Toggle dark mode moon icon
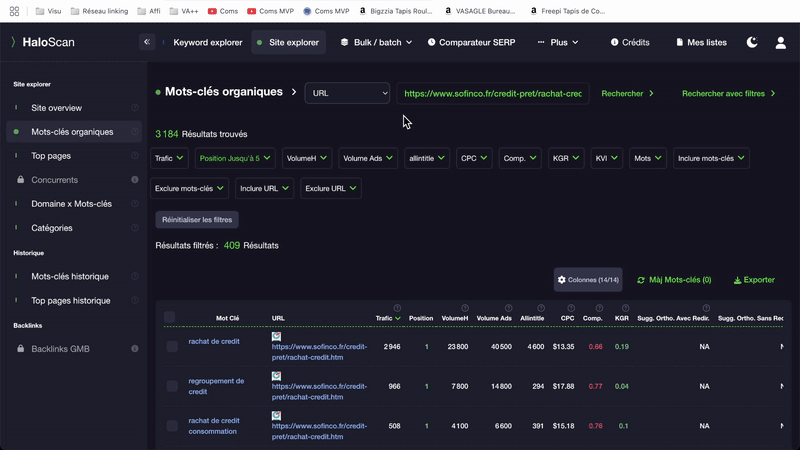Viewport: 800px width, 450px height. point(752,42)
